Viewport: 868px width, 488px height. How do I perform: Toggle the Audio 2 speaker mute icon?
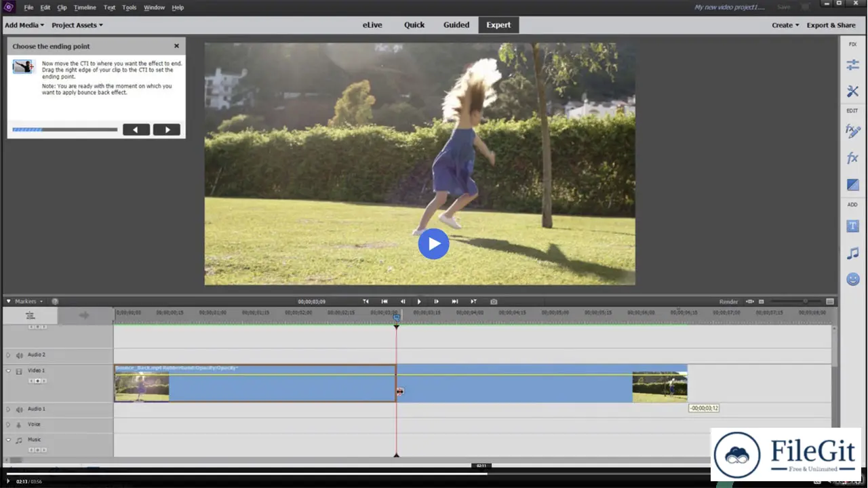[19, 355]
